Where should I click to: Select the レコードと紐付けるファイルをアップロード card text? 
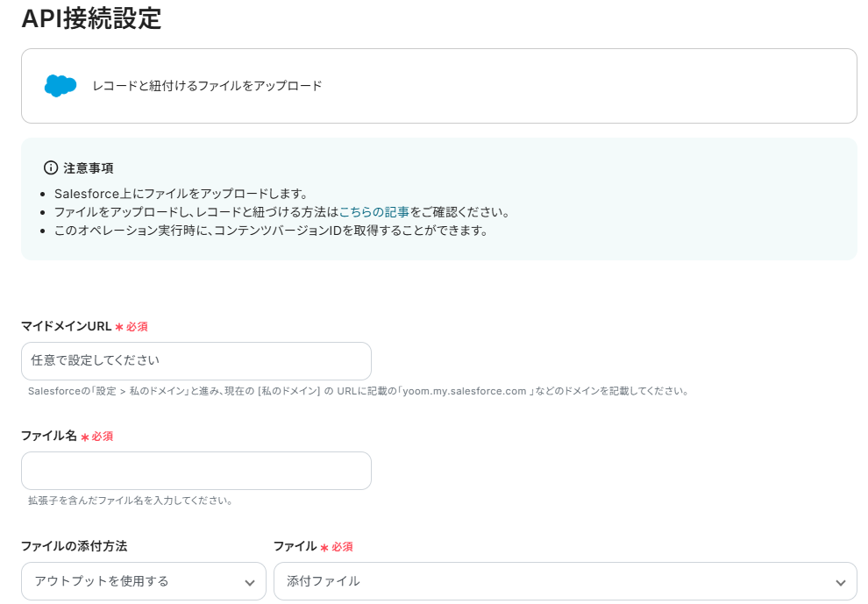(x=207, y=86)
